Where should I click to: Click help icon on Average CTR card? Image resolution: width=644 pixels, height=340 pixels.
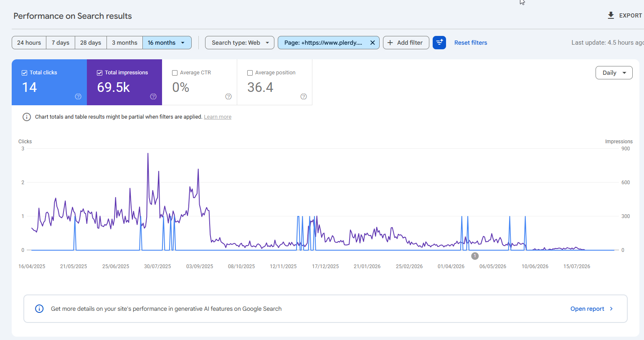(228, 96)
